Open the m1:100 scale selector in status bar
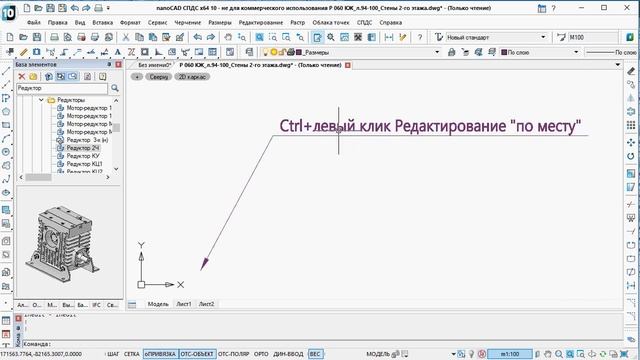The image size is (640, 360). [x=510, y=354]
